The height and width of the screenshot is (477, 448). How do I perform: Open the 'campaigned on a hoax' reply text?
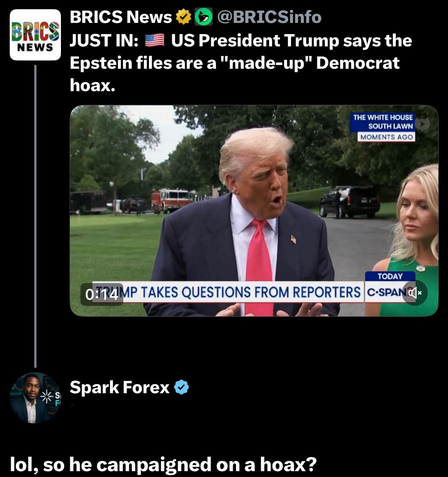pyautogui.click(x=163, y=464)
